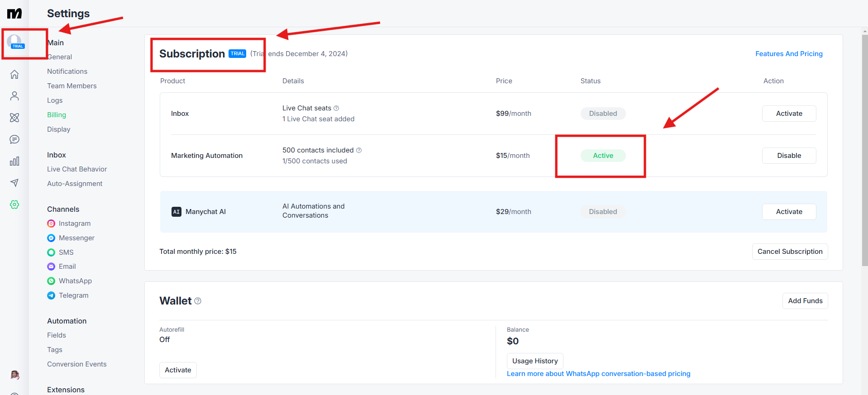Click the Email channel icon
The height and width of the screenshot is (395, 868).
click(x=51, y=267)
